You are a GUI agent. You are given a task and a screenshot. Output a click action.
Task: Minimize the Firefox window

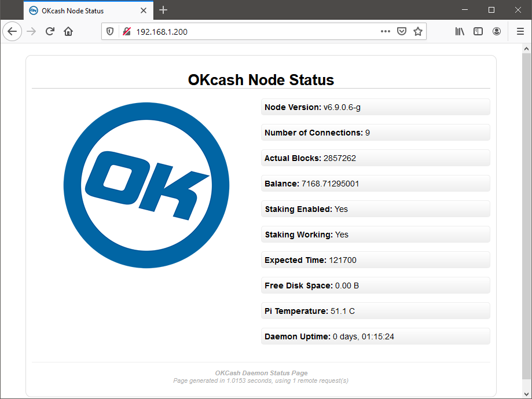pos(465,10)
